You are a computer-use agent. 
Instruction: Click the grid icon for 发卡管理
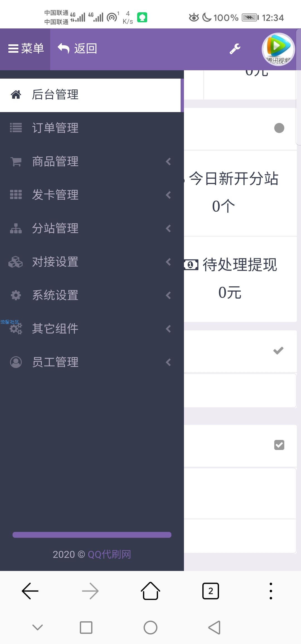16,195
